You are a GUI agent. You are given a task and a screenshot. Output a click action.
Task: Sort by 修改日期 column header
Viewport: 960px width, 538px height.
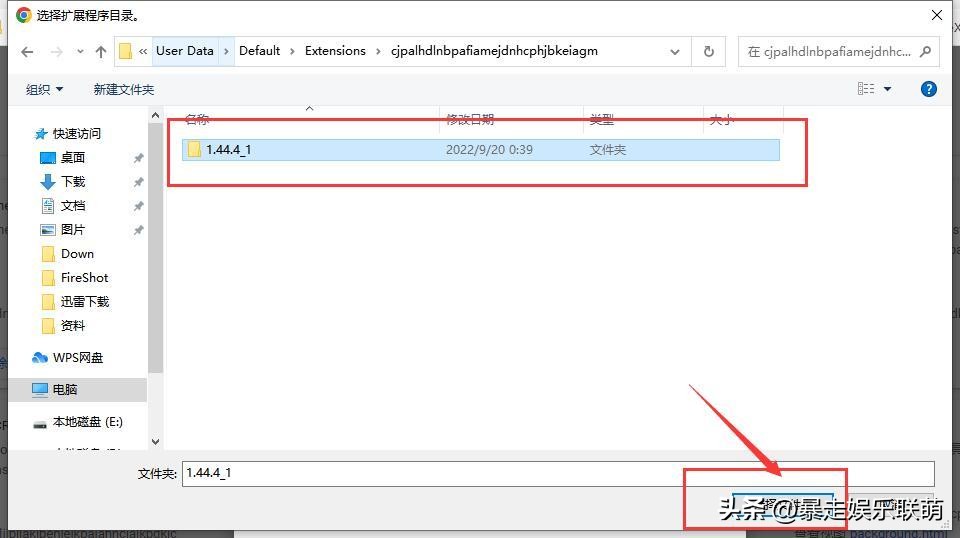point(470,120)
